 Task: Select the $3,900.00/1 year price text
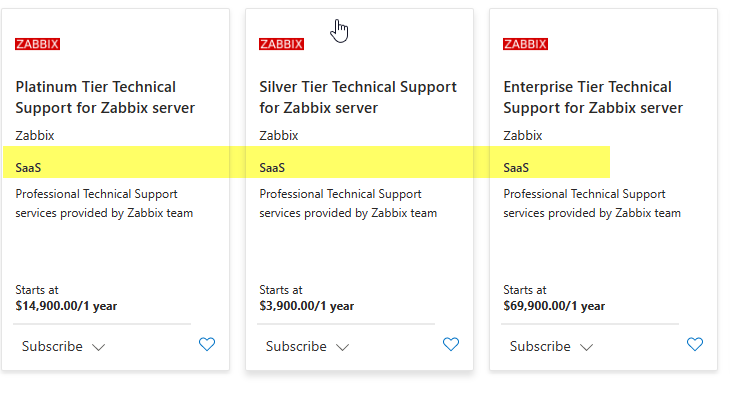[x=307, y=306]
